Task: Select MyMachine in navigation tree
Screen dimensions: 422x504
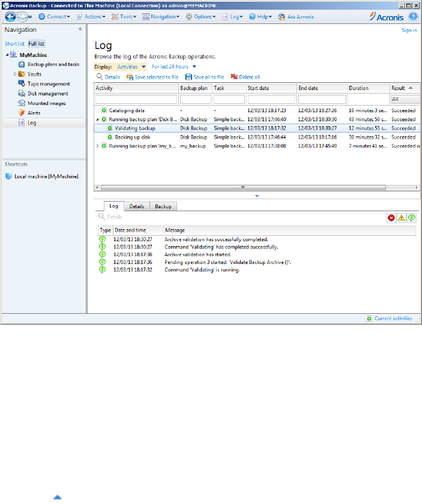Action: (33, 55)
